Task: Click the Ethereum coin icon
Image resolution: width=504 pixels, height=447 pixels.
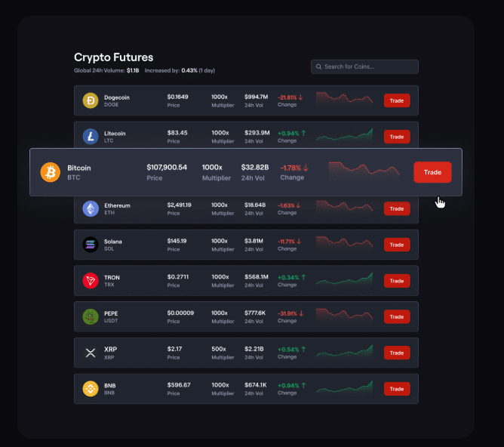Action: tap(91, 208)
